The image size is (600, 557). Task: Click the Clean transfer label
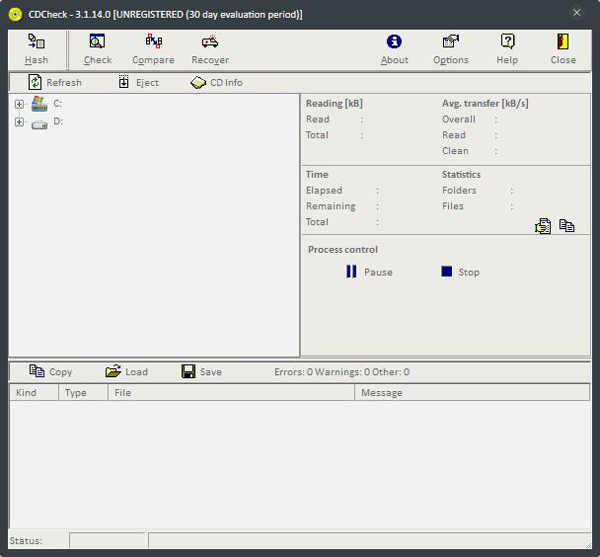[x=455, y=151]
